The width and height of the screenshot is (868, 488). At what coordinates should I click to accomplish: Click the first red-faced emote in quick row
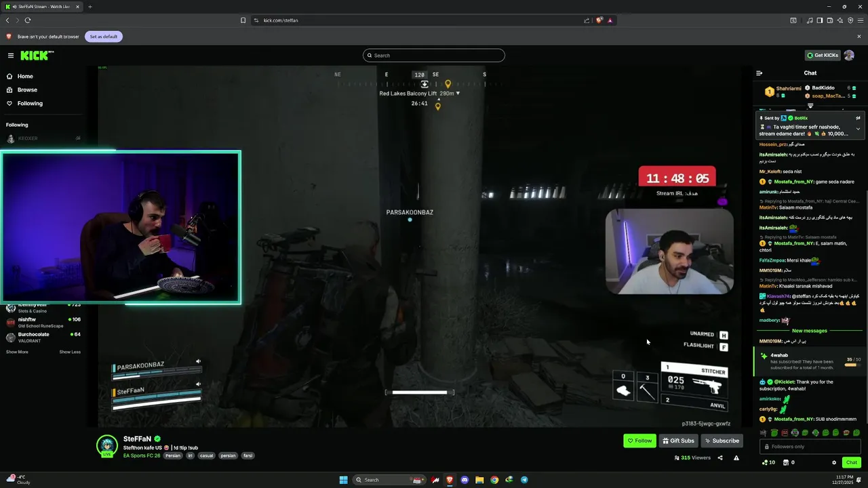785,432
